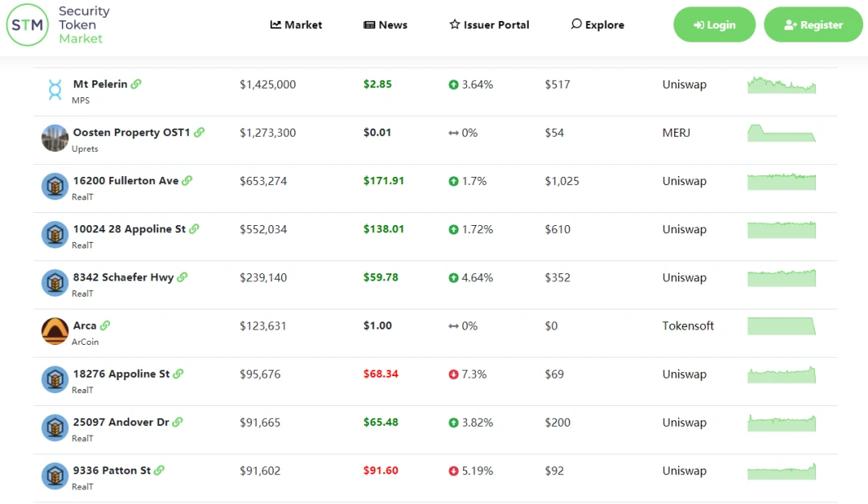Viewport: 868px width, 504px height.
Task: Click Oosten Property OST1 sparkline chart
Action: click(x=781, y=133)
